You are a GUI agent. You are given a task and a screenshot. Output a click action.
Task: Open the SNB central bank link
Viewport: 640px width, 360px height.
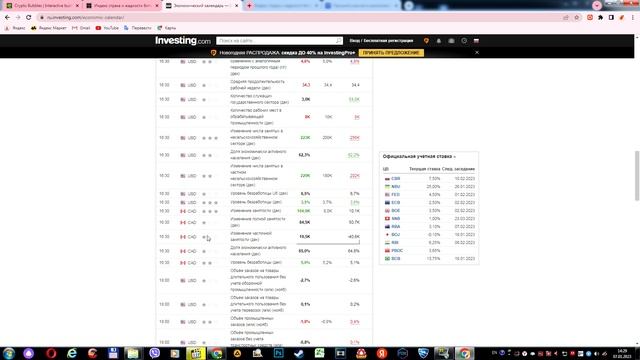pos(396,219)
